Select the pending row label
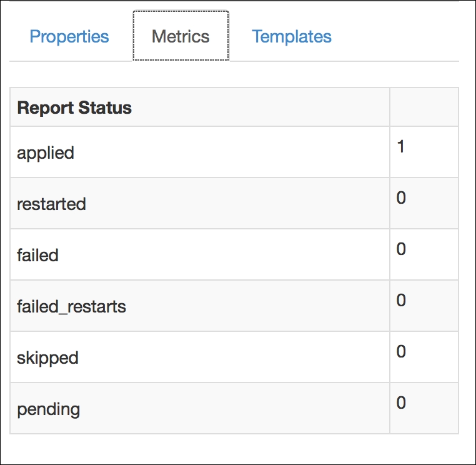Viewport: 476px width, 465px height. point(49,409)
